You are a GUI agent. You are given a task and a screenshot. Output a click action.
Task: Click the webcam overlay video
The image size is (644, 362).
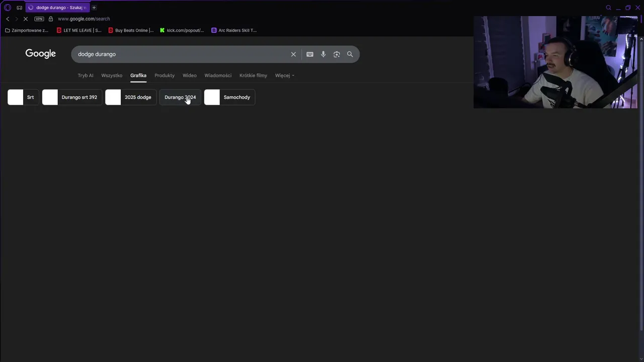coord(555,62)
